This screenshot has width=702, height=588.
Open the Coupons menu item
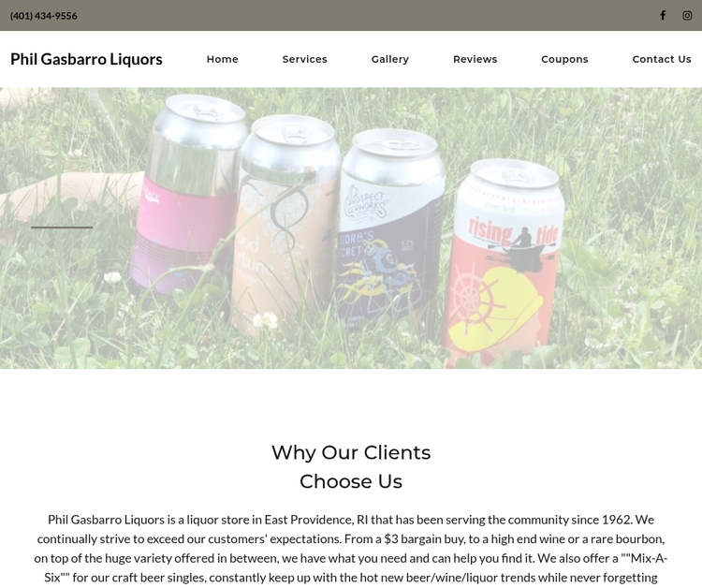point(564,59)
